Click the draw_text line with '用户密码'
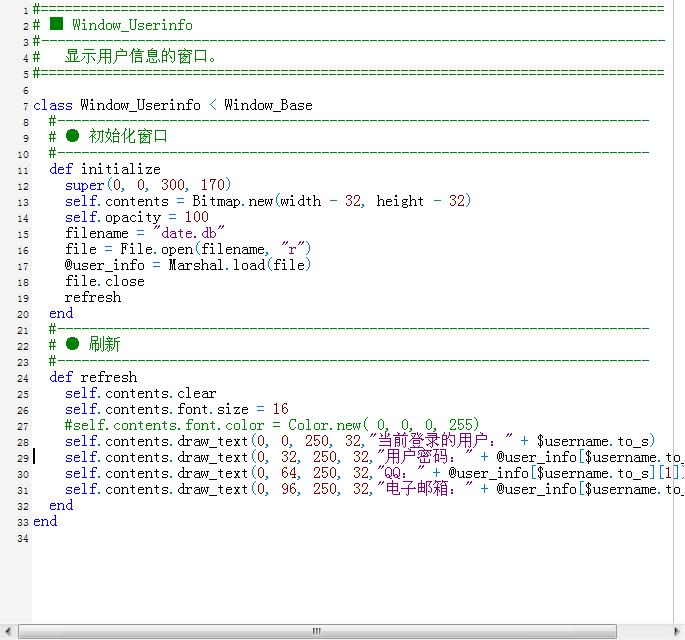The width and height of the screenshot is (685, 640). pyautogui.click(x=374, y=457)
